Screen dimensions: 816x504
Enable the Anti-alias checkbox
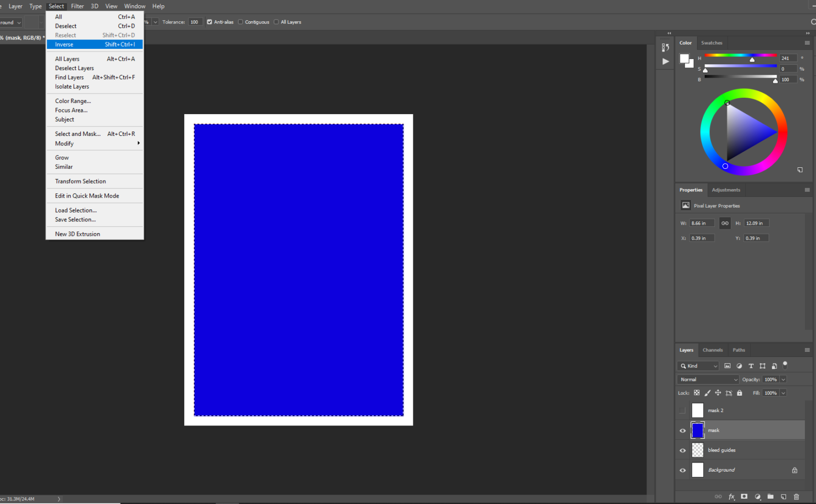click(209, 22)
